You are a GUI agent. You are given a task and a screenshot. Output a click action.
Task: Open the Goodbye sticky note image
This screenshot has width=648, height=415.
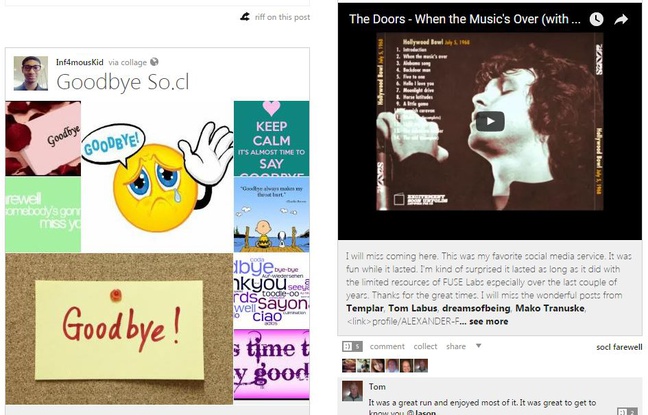[x=119, y=329]
